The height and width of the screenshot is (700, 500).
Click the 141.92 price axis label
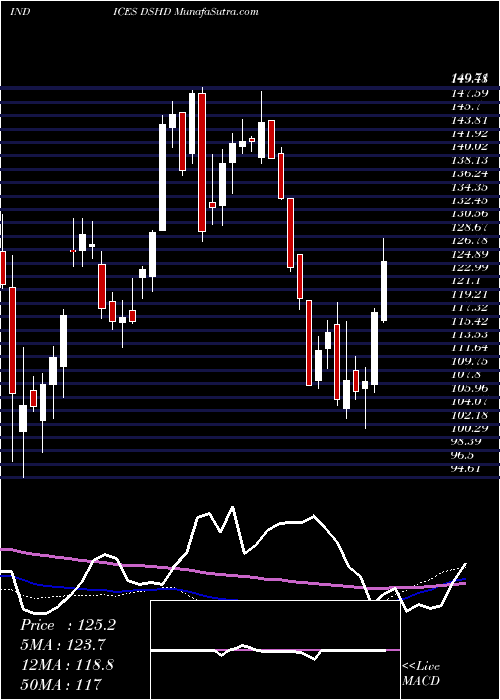point(470,133)
